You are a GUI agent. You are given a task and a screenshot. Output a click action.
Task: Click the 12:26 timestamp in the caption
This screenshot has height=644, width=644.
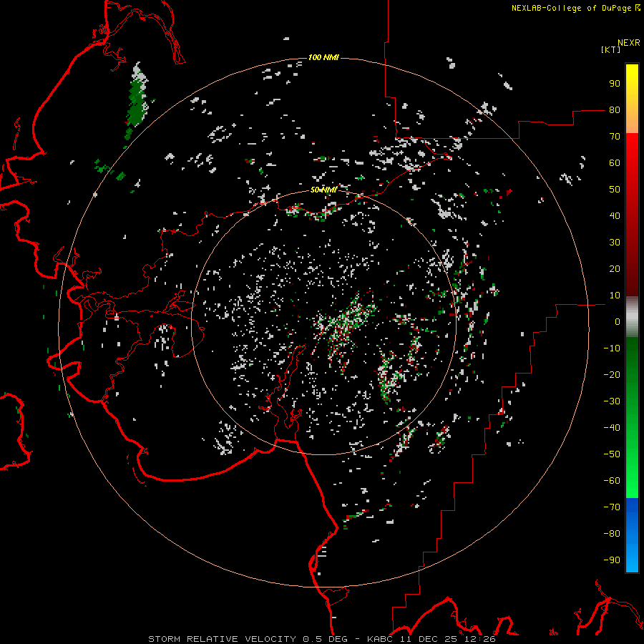tap(480, 639)
